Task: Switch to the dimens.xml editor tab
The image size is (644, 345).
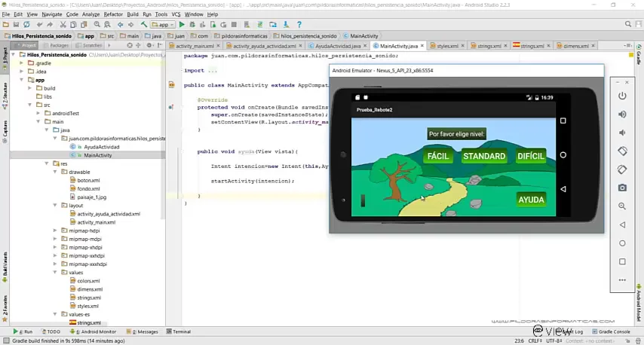Action: 575,46
